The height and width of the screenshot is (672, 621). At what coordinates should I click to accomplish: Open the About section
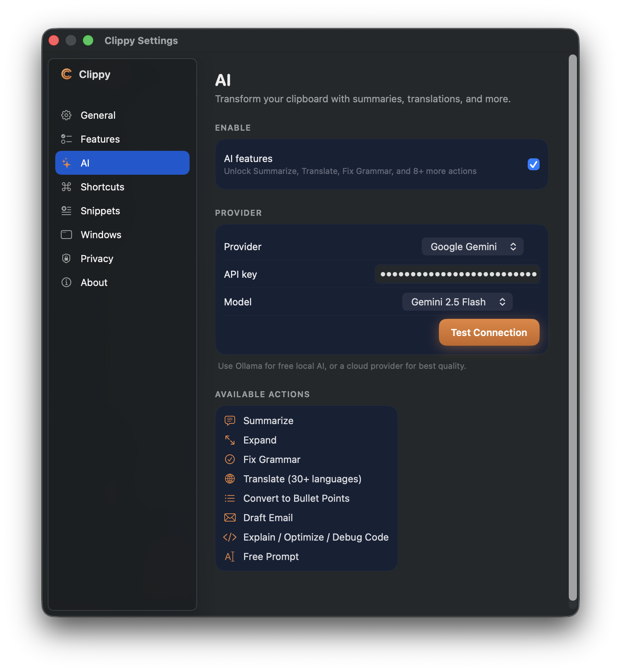coord(122,282)
